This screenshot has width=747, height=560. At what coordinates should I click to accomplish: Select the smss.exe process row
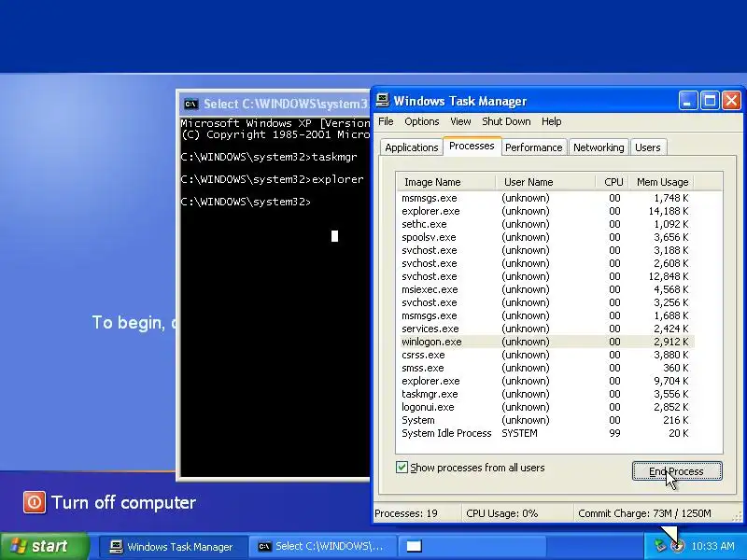tap(545, 368)
